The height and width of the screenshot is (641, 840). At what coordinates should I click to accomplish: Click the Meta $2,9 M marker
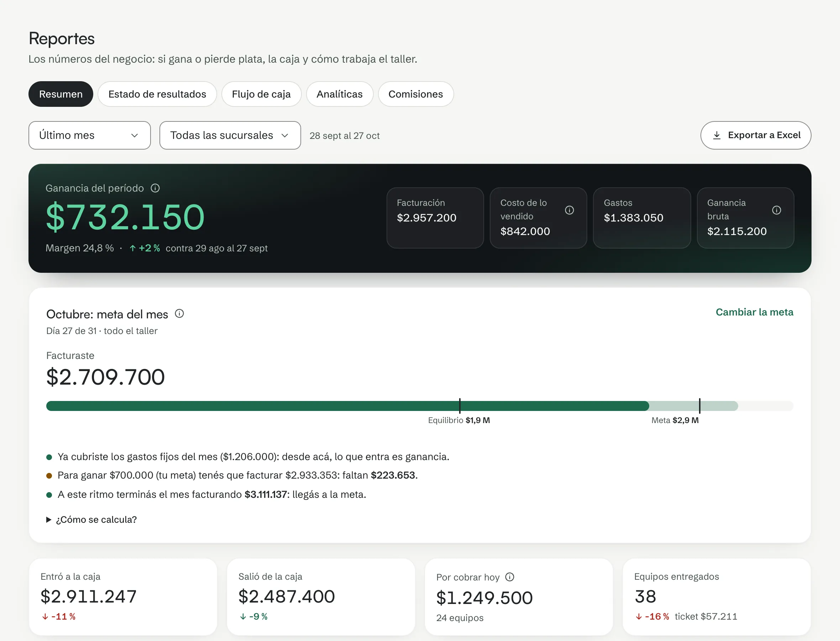click(675, 421)
